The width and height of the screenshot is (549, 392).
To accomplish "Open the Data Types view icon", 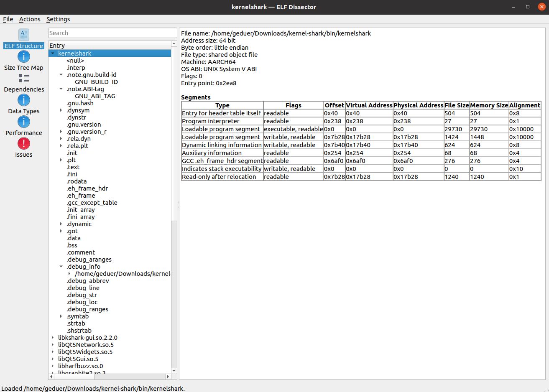I will pos(24,100).
